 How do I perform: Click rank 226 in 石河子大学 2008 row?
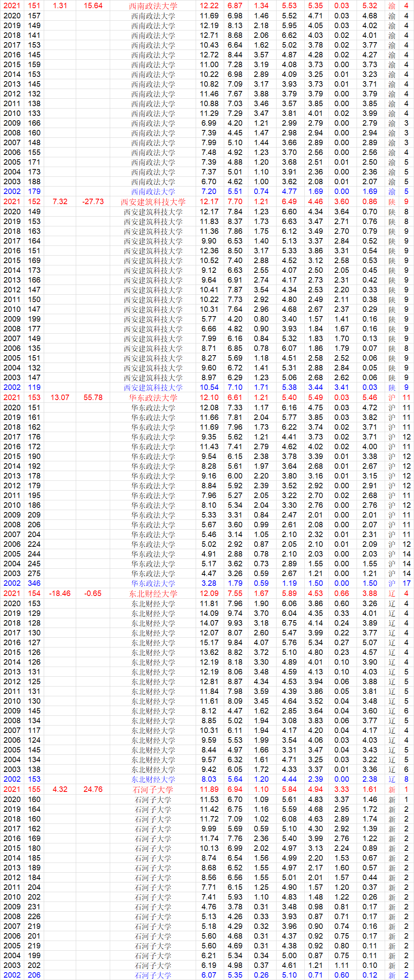(x=34, y=917)
